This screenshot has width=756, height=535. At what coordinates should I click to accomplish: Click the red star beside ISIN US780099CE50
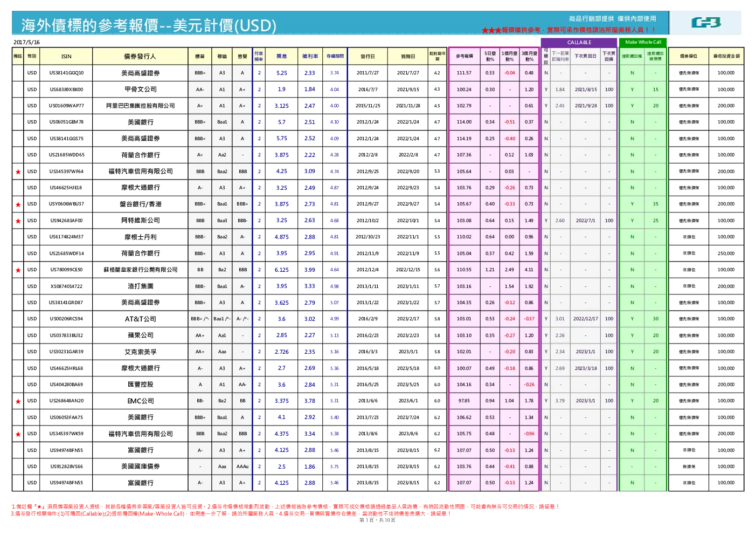(18, 270)
